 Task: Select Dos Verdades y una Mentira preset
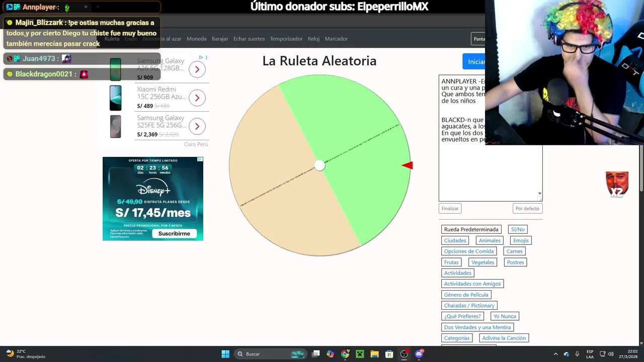(x=477, y=327)
